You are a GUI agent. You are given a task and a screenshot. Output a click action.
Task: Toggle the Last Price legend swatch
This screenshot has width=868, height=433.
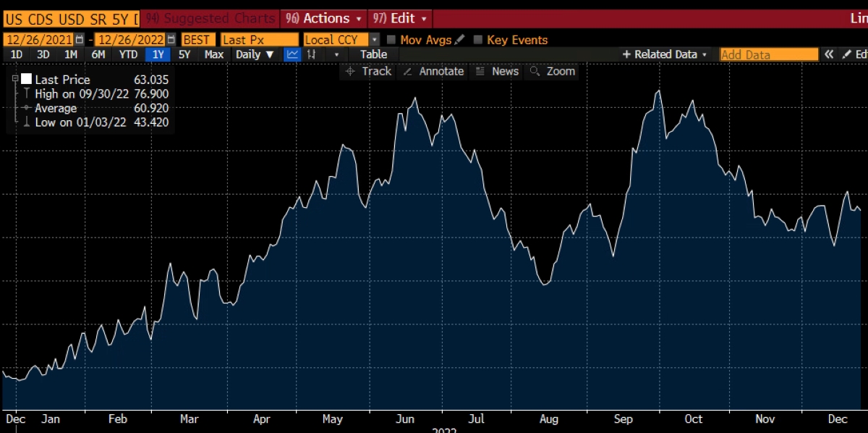(x=26, y=79)
